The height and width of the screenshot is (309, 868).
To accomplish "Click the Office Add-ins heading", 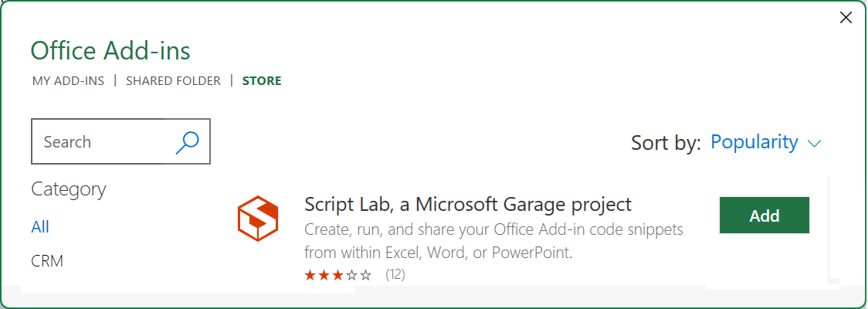I will coord(110,51).
